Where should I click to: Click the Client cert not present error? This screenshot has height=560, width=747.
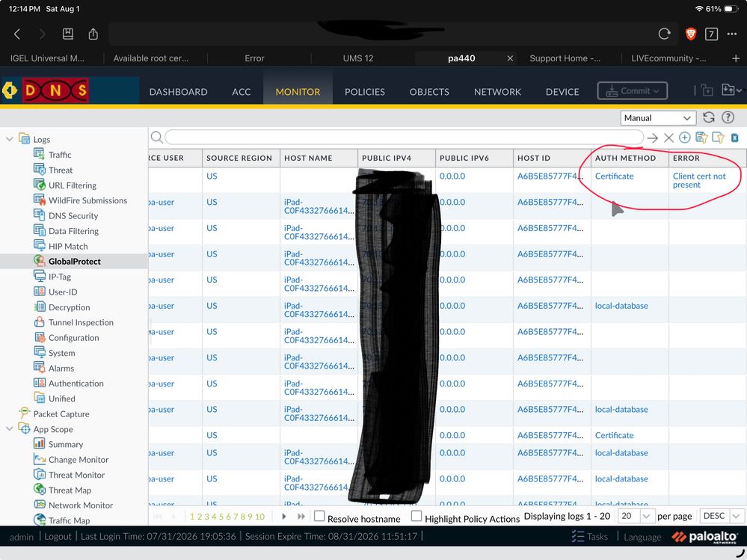[x=699, y=180]
